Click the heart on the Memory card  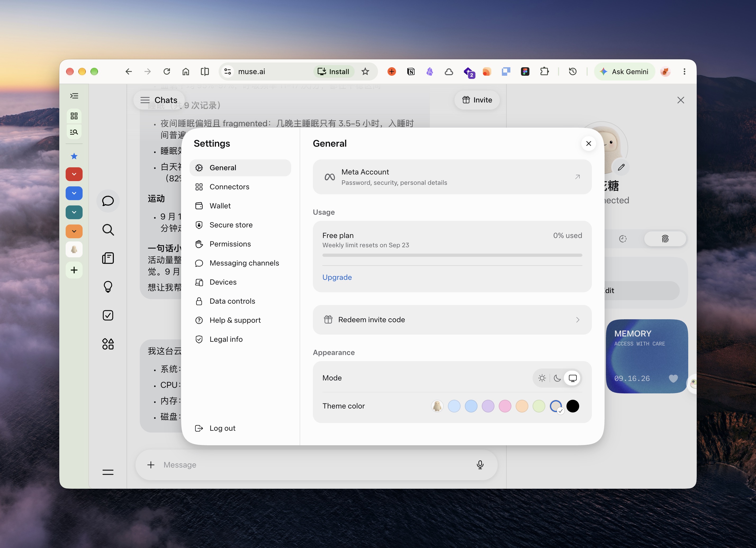pos(673,378)
